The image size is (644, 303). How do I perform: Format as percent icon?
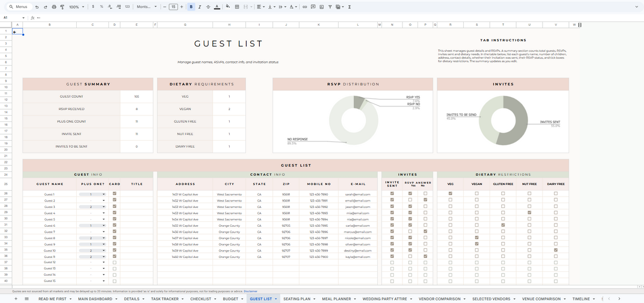pyautogui.click(x=101, y=6)
